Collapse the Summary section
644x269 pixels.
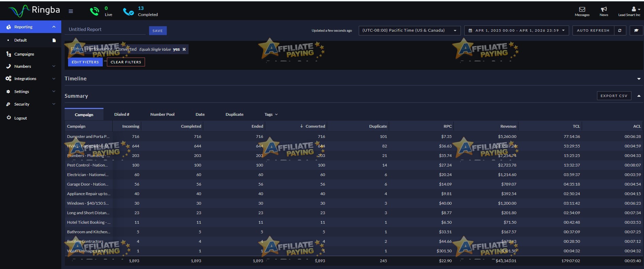(639, 96)
